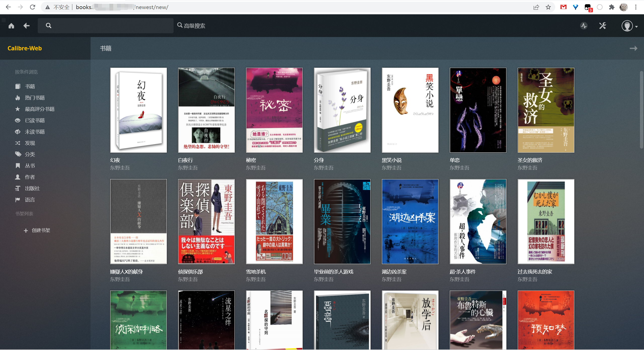The image size is (644, 350).
Task: Open 预知梦 book cover
Action: click(546, 320)
